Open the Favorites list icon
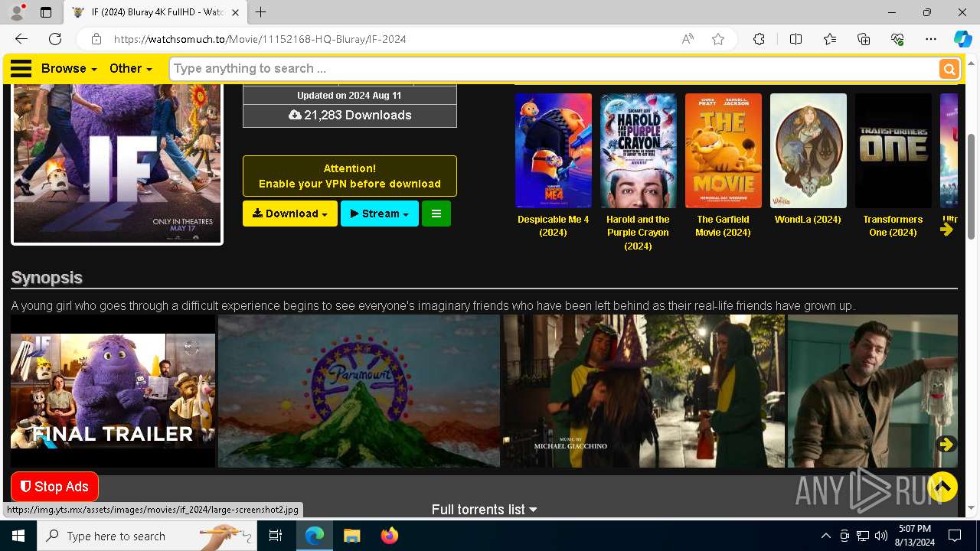The height and width of the screenshot is (551, 980). pyautogui.click(x=830, y=39)
